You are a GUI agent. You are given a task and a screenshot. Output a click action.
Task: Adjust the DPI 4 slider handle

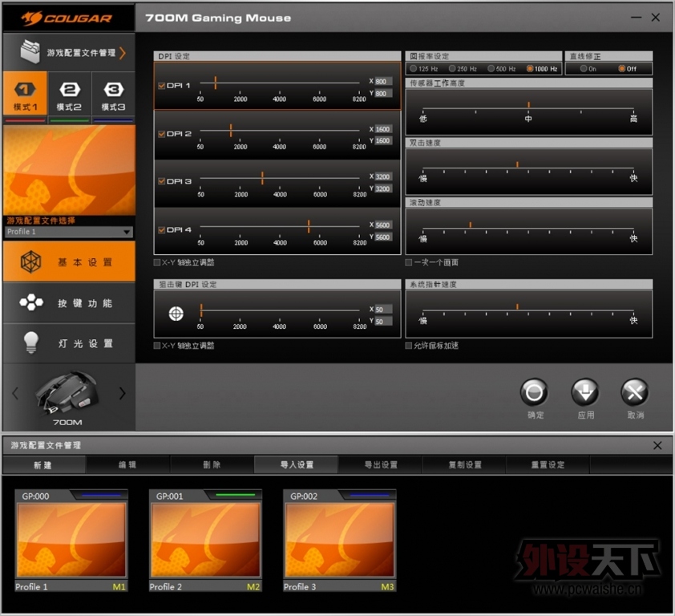309,225
